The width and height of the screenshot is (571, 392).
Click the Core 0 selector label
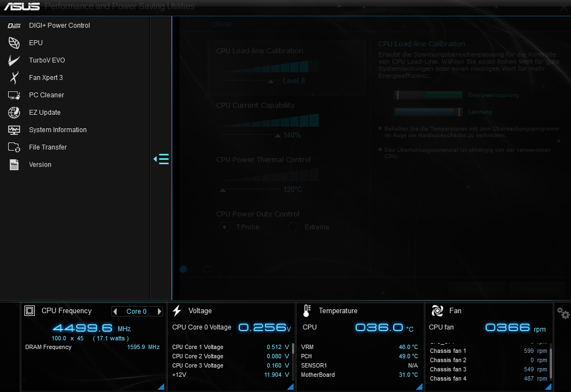(x=136, y=311)
